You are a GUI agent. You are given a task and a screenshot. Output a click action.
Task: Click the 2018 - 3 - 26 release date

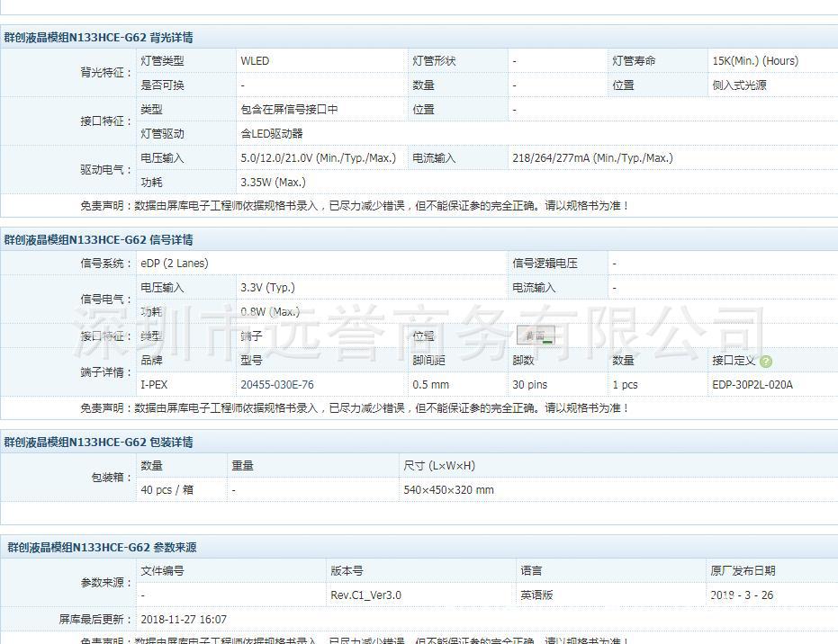coord(742,595)
